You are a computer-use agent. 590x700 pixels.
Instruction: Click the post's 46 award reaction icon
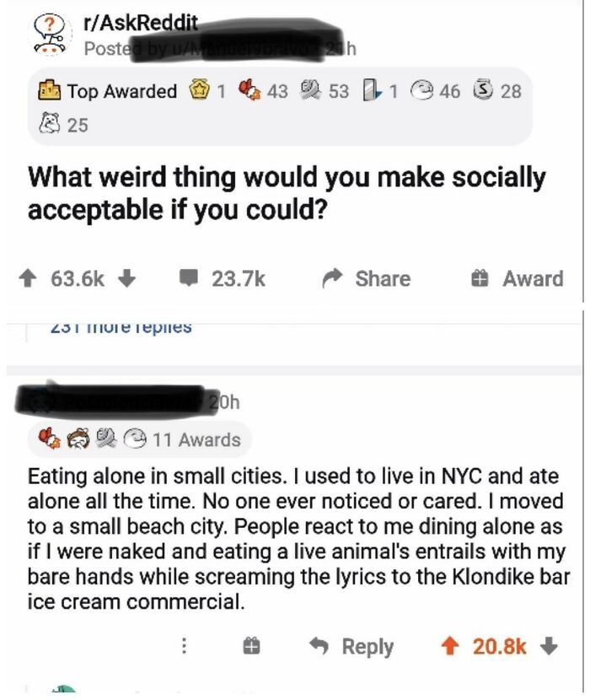tap(424, 91)
